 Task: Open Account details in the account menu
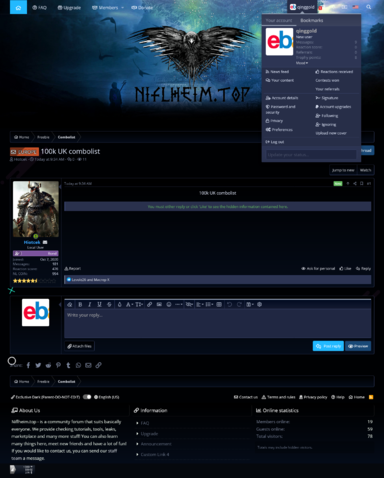[x=282, y=98]
